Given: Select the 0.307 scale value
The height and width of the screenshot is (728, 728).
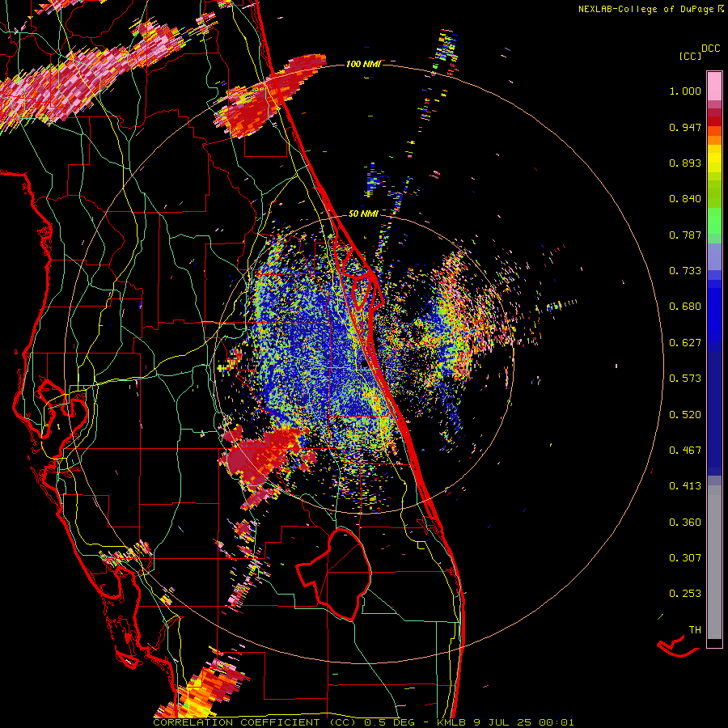Looking at the screenshot, I should [685, 558].
